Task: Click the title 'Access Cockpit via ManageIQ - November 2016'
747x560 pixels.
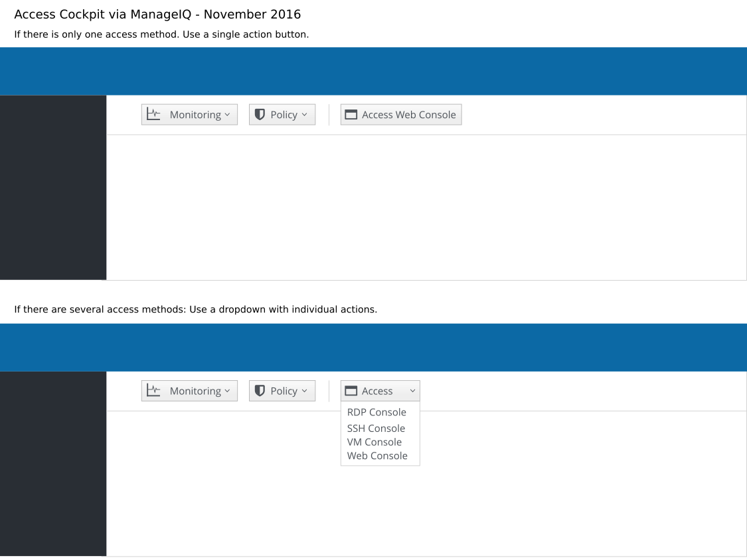Action: coord(157,15)
